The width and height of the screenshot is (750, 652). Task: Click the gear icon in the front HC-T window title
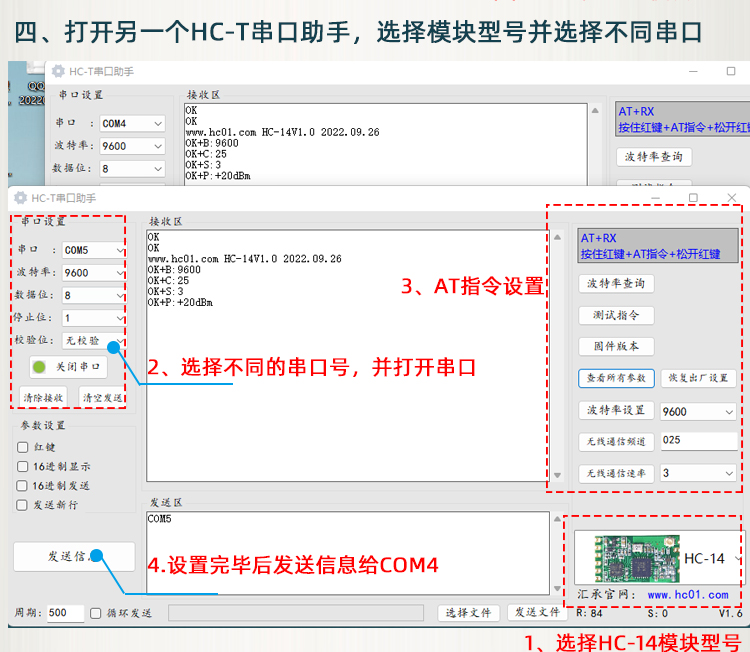coord(21,198)
